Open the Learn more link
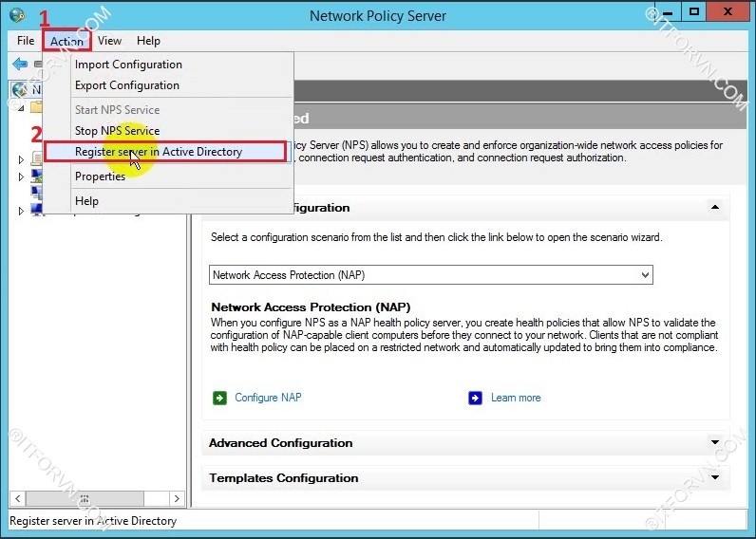756x539 pixels. click(516, 398)
